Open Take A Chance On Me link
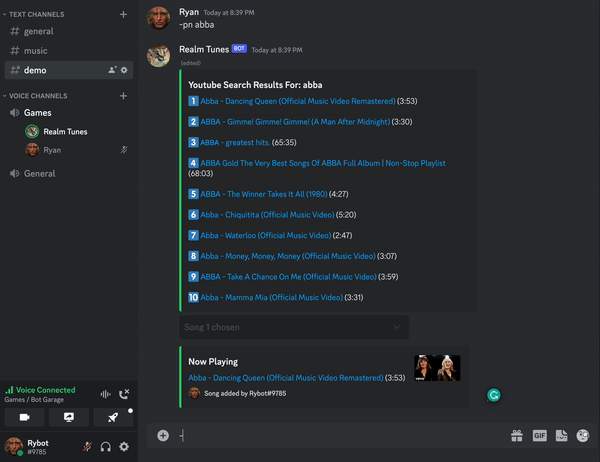Image resolution: width=600 pixels, height=462 pixels. click(x=289, y=277)
